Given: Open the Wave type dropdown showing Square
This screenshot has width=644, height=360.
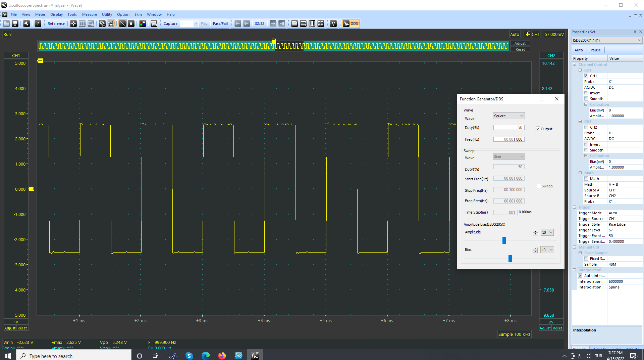Looking at the screenshot, I should pos(508,116).
